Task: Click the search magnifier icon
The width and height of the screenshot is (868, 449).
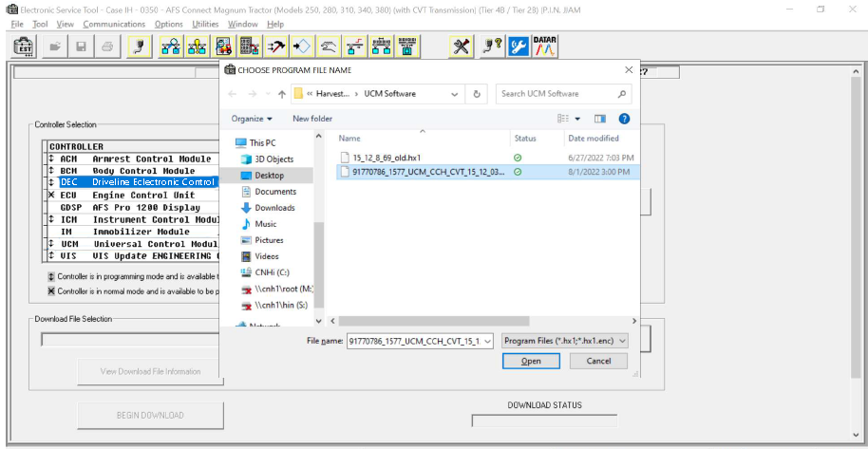Action: pos(622,94)
